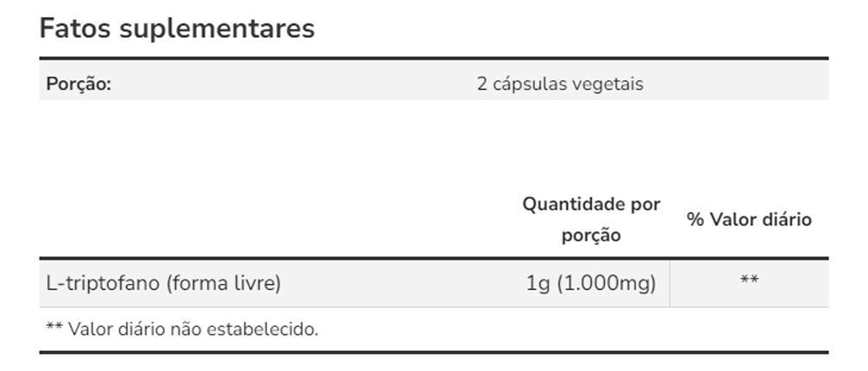Click the word "vegetais" in the serving row
868x371 pixels.
[608, 85]
